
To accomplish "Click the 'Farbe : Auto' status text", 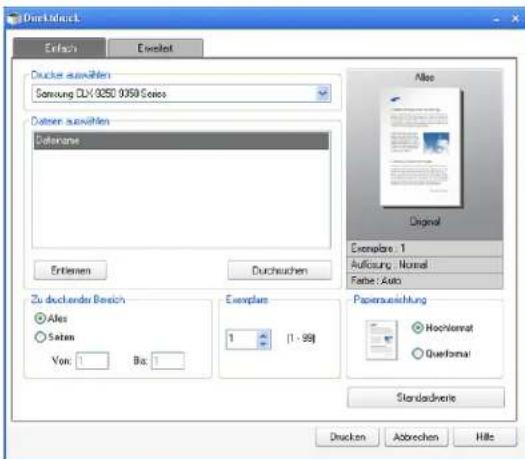I will click(376, 280).
